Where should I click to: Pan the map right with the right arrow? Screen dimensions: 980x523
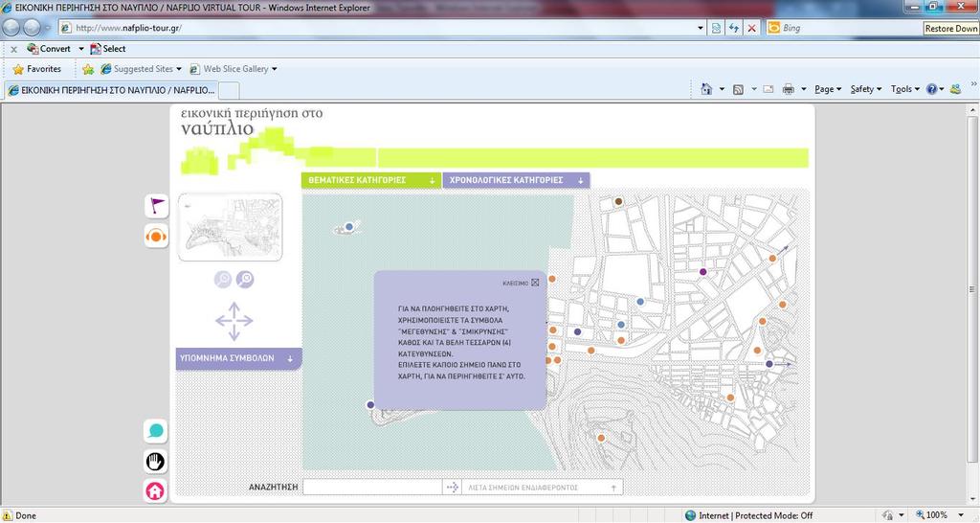click(246, 321)
